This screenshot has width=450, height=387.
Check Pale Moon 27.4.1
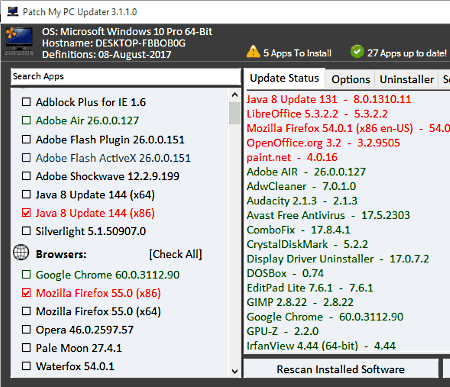click(x=26, y=348)
